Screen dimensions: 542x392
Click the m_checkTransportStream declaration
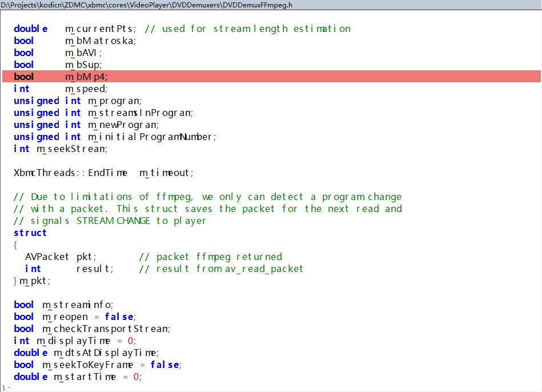[106, 329]
